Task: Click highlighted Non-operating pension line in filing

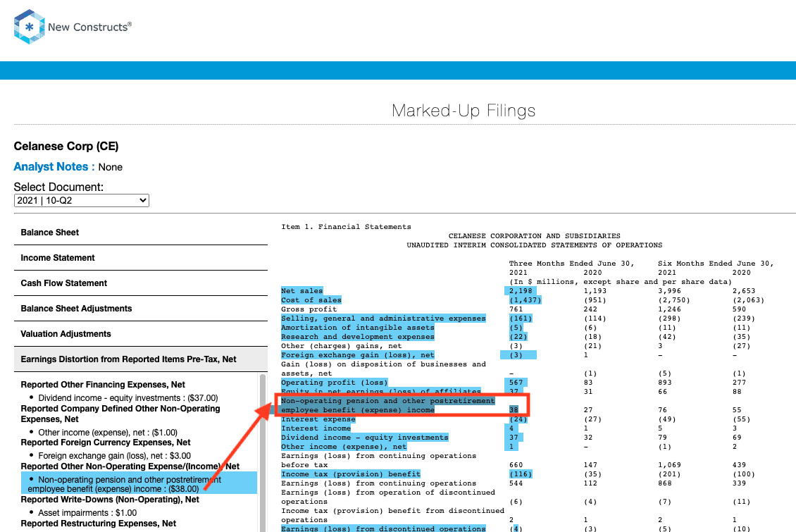Action: pos(388,405)
